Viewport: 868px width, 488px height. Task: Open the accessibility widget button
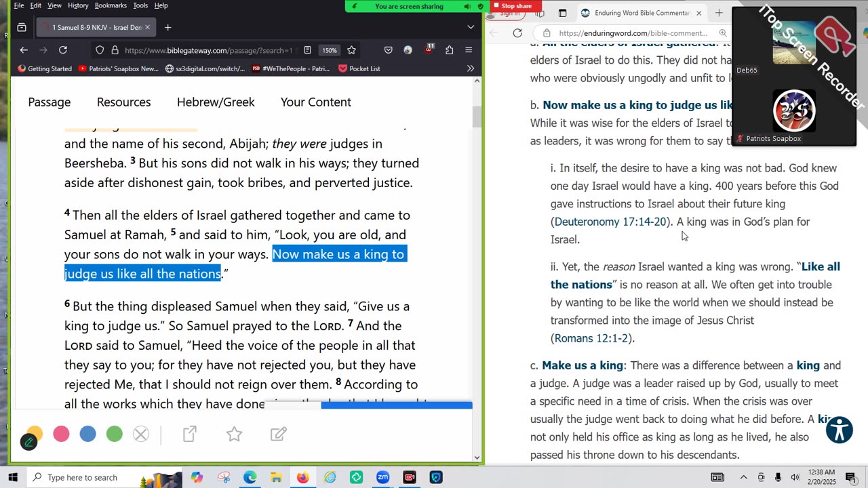(839, 430)
